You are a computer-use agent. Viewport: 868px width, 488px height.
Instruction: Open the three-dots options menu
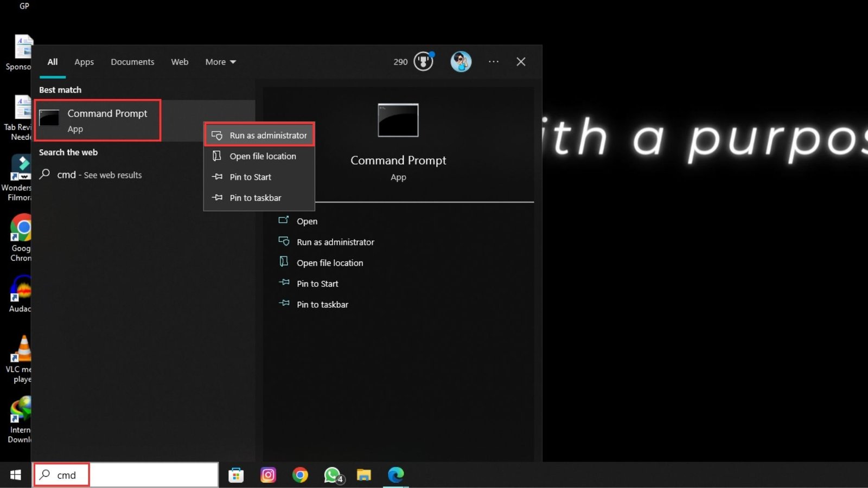pos(494,62)
